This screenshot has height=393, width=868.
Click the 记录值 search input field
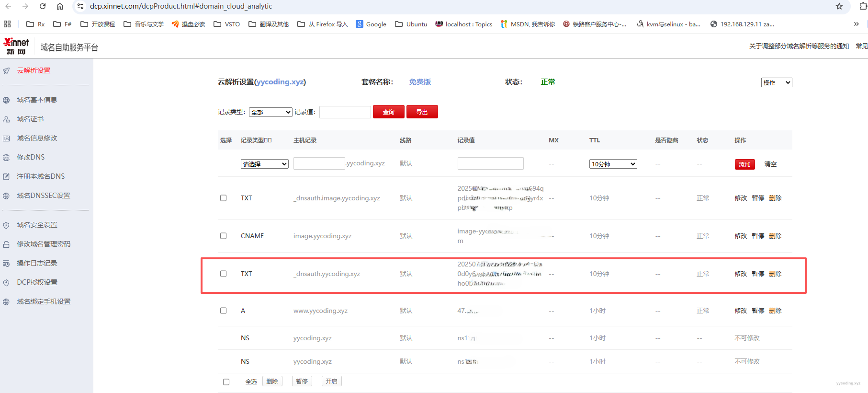[x=345, y=112]
